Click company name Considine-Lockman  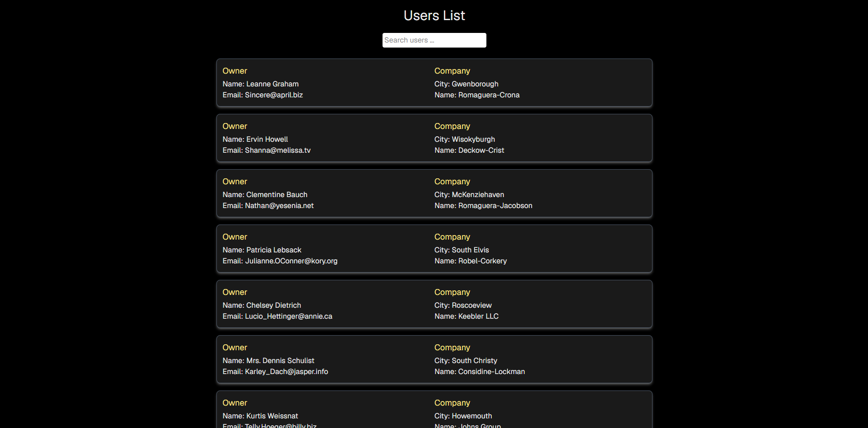pos(491,372)
